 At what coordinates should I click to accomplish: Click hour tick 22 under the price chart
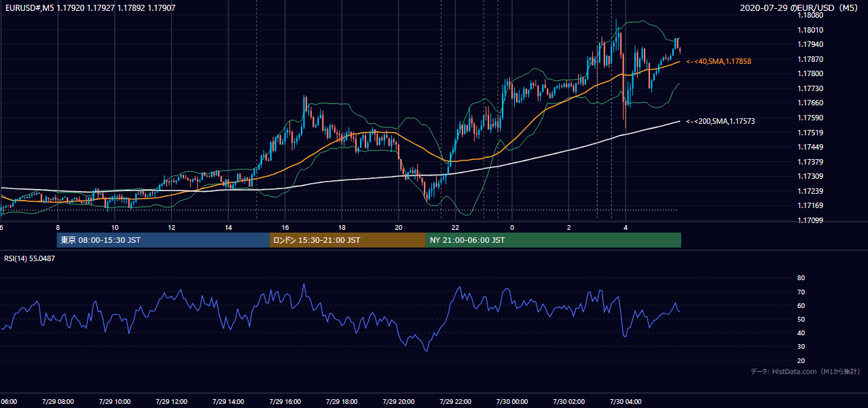coord(455,227)
